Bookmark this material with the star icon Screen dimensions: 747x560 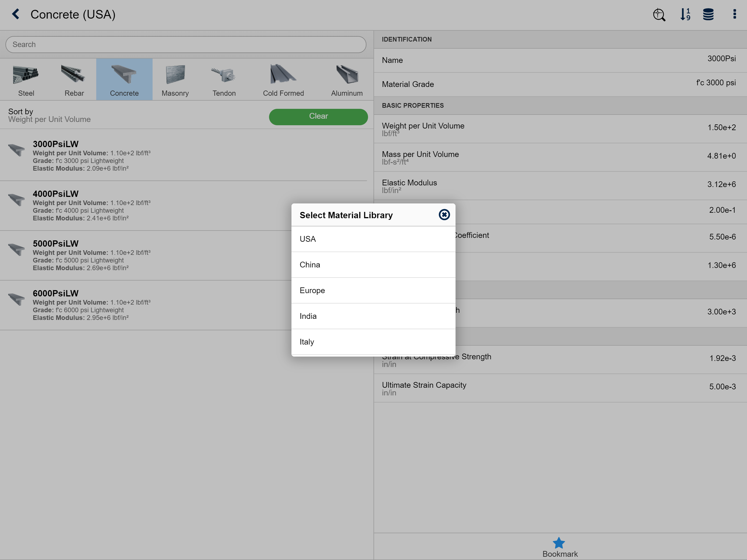559,543
